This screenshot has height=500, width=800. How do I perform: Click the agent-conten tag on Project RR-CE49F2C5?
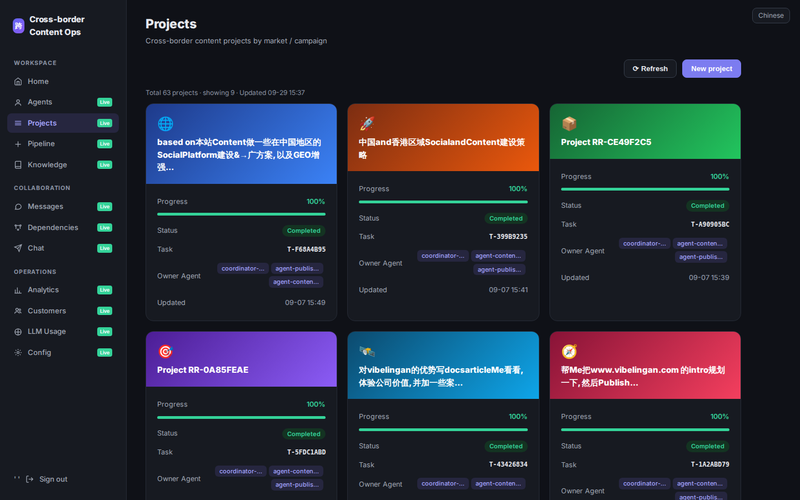[x=699, y=243]
